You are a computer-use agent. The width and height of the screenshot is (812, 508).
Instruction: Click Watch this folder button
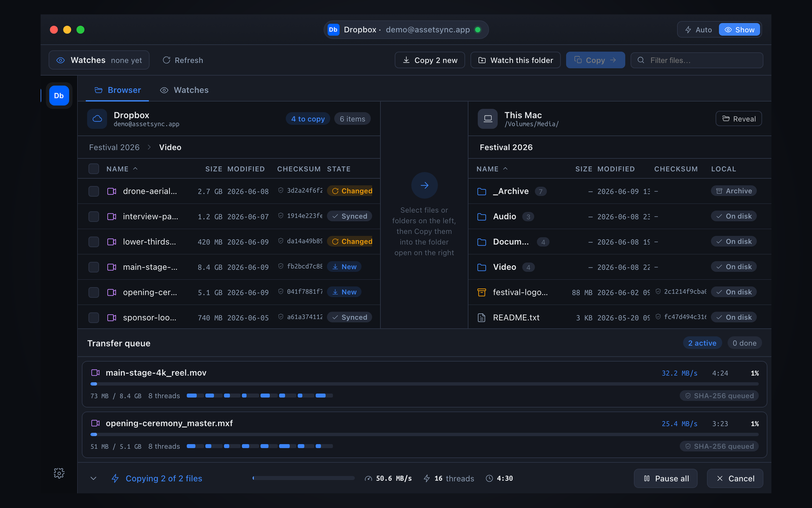click(516, 60)
